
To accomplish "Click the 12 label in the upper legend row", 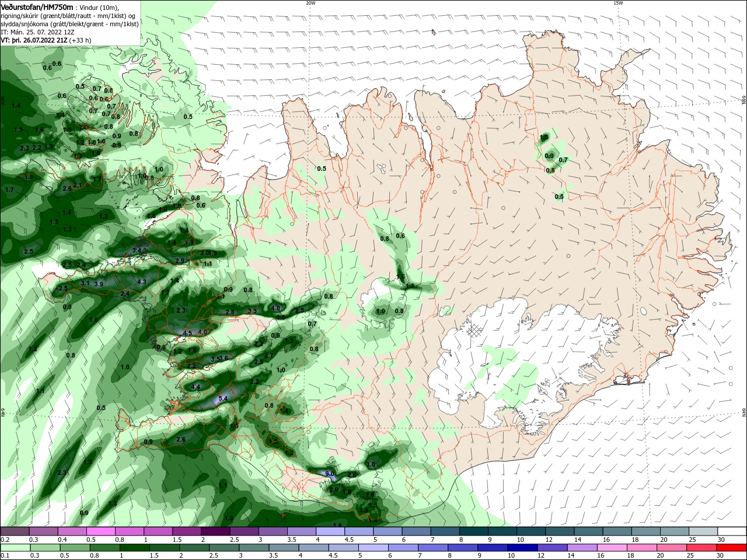I will point(548,540).
